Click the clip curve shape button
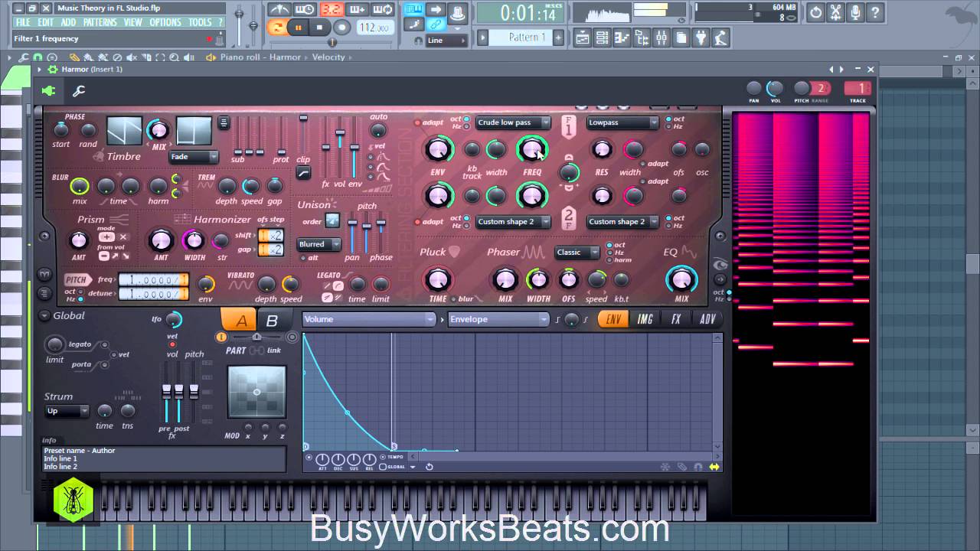The width and height of the screenshot is (980, 551). [x=303, y=174]
